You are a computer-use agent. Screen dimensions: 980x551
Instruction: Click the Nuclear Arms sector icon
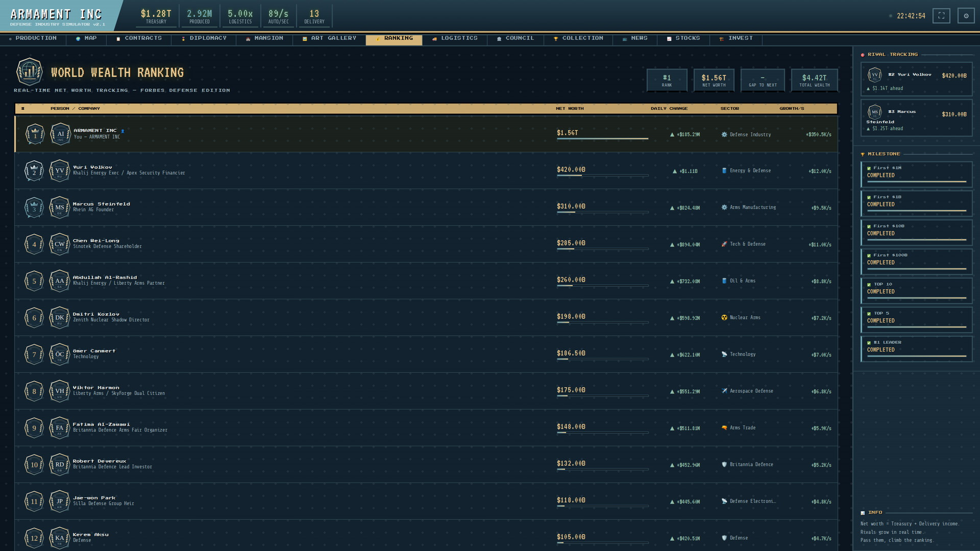tap(724, 317)
